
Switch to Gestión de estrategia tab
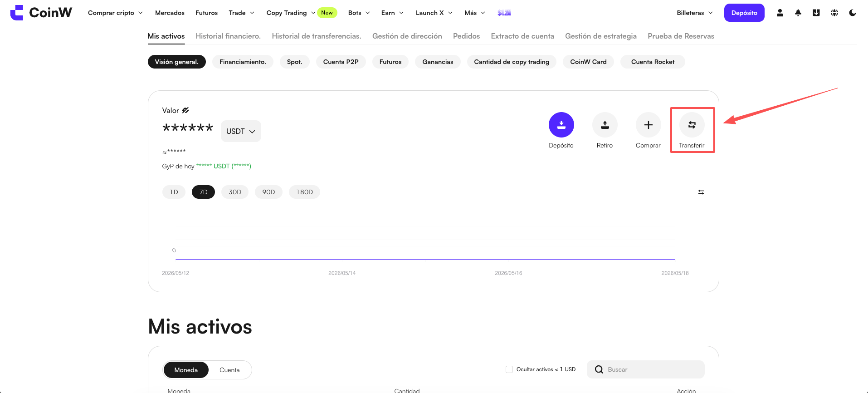coord(601,36)
